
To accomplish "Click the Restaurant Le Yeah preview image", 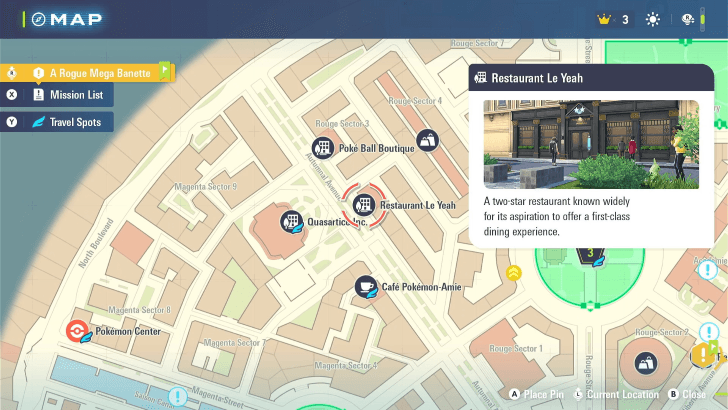I will click(x=591, y=143).
